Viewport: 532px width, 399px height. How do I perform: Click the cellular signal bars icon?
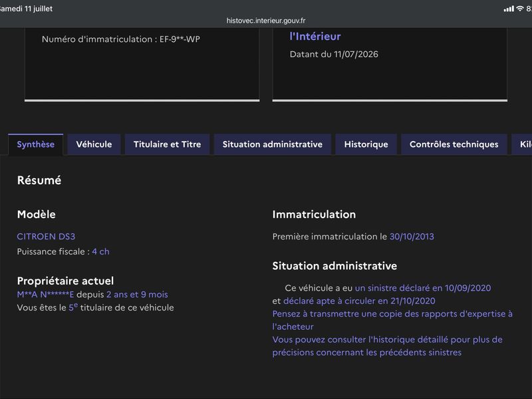click(x=509, y=9)
